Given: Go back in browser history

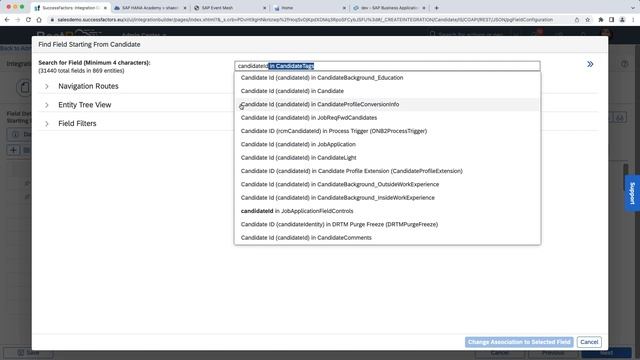Looking at the screenshot, I should [x=7, y=20].
